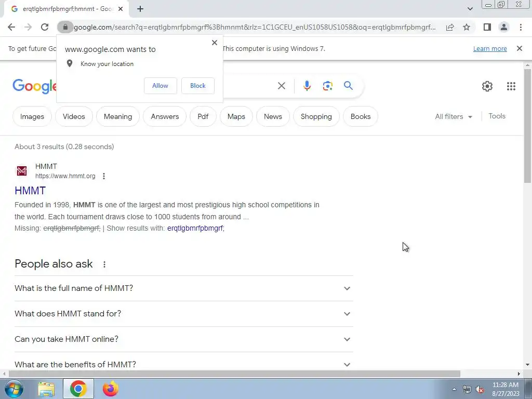The height and width of the screenshot is (399, 532).
Task: Open the tab search chevron
Action: tap(470, 9)
